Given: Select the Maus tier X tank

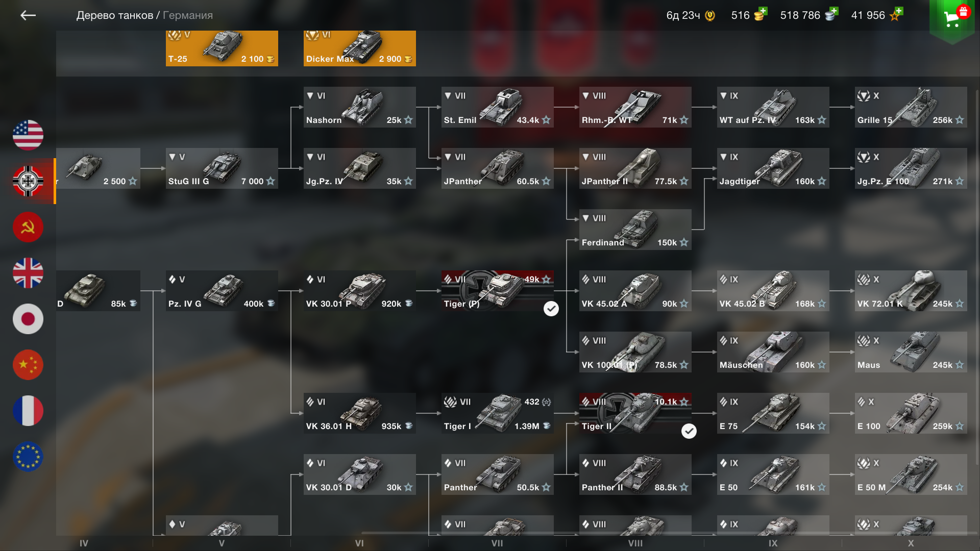Looking at the screenshot, I should point(911,352).
